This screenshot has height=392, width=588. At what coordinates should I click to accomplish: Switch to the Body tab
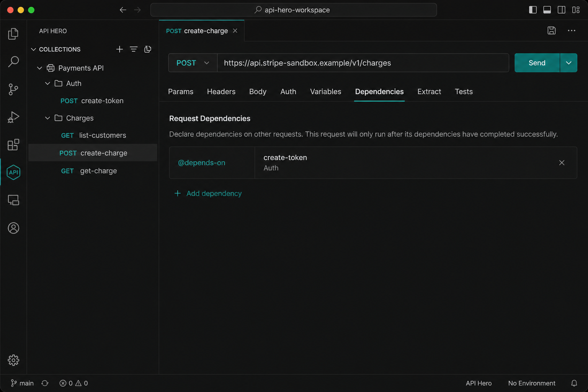(x=258, y=91)
